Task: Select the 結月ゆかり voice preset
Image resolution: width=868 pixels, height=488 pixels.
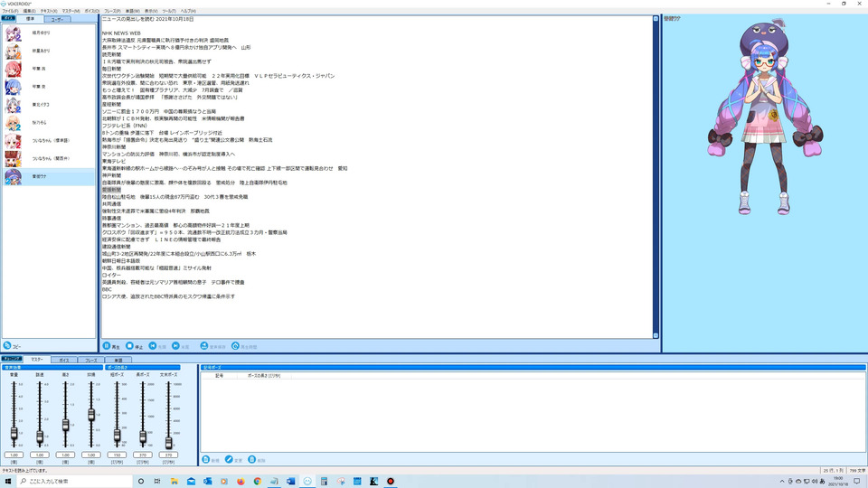Action: [x=49, y=33]
